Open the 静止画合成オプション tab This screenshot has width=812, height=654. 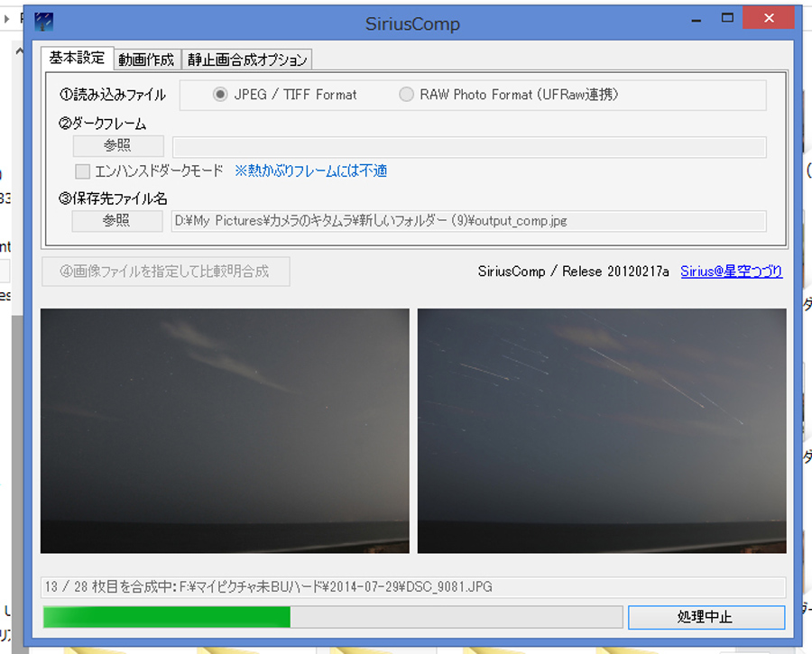point(247,60)
